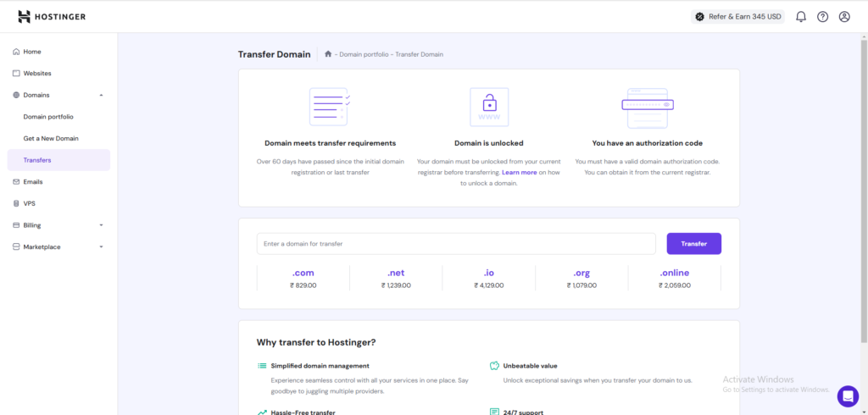This screenshot has width=868, height=415.
Task: Expand the Billing menu arrow
Action: (x=102, y=225)
